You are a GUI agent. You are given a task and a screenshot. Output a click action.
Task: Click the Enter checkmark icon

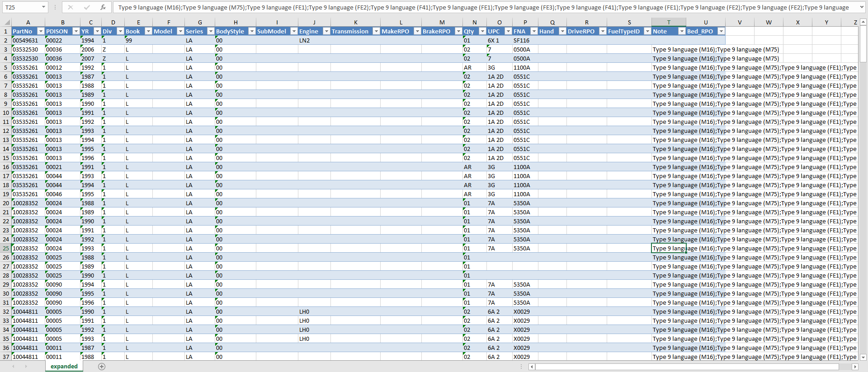click(86, 7)
